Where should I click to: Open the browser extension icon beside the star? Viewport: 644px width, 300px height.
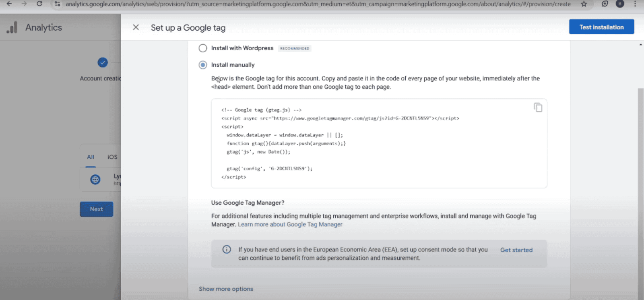[x=605, y=4]
